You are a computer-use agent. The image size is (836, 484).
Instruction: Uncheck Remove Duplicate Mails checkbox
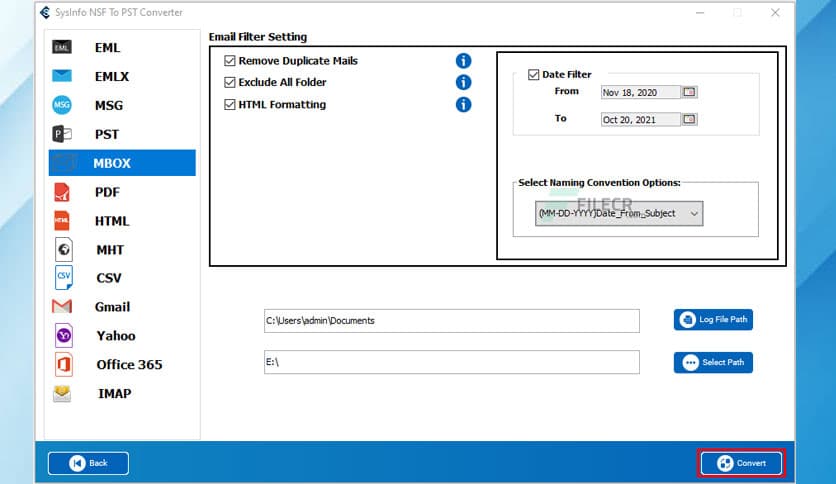(230, 61)
